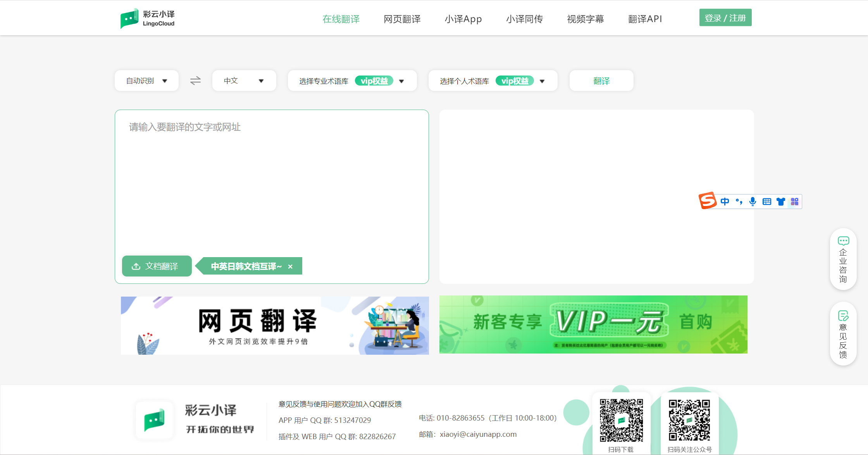This screenshot has width=868, height=455.
Task: Select 视频字幕 in the navigation menu
Action: (x=586, y=19)
